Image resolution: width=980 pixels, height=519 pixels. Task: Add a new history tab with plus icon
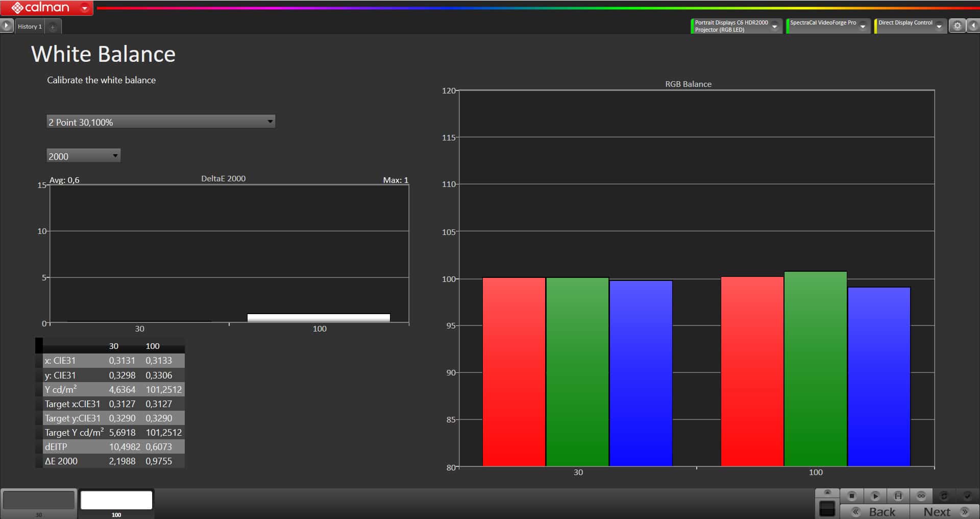click(53, 27)
